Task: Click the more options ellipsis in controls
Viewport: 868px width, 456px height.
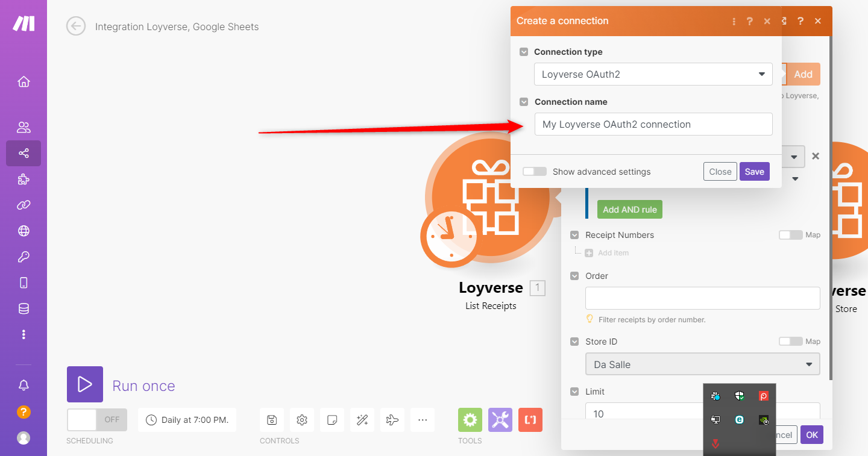Action: (x=423, y=420)
